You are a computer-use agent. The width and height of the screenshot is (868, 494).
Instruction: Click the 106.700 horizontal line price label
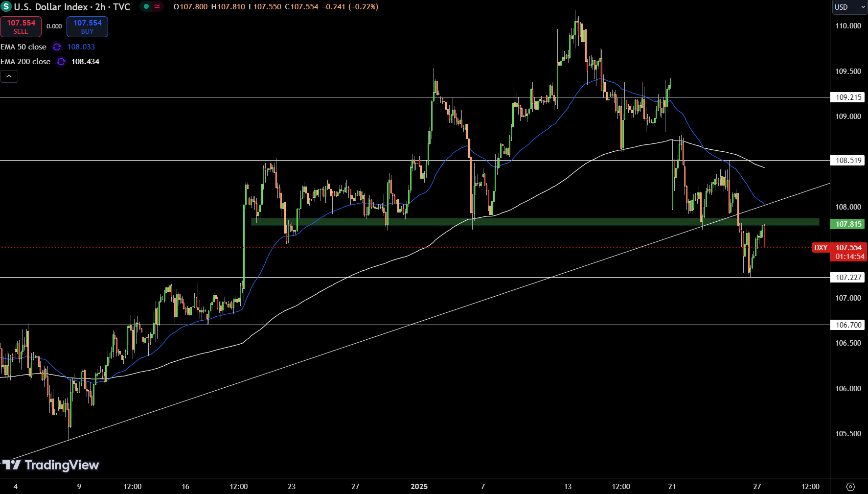tap(848, 325)
